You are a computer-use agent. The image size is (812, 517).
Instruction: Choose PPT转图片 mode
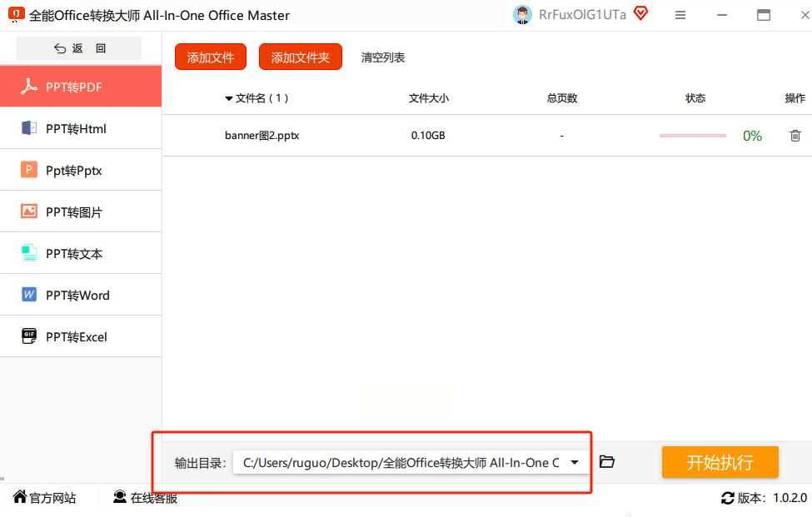pyautogui.click(x=80, y=211)
